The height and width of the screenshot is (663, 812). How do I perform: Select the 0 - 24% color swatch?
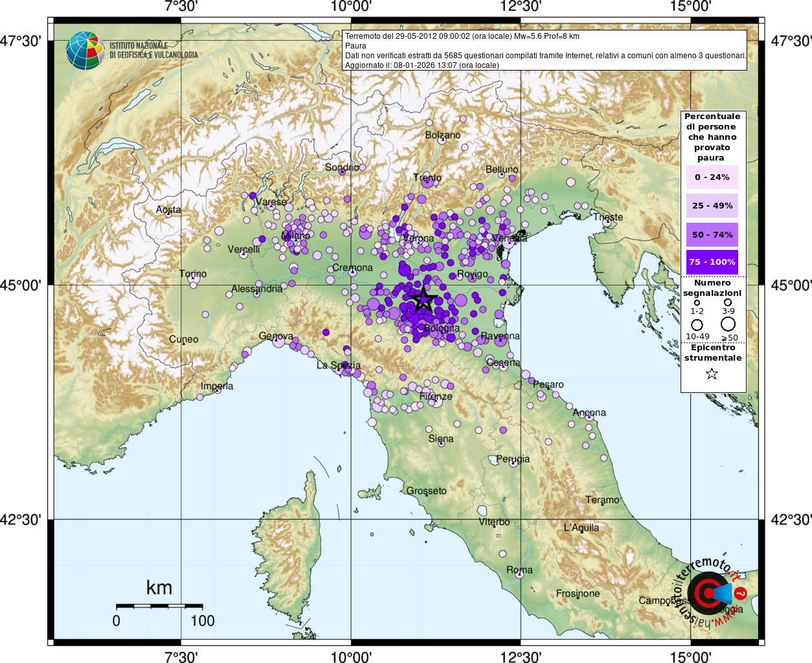click(x=712, y=177)
